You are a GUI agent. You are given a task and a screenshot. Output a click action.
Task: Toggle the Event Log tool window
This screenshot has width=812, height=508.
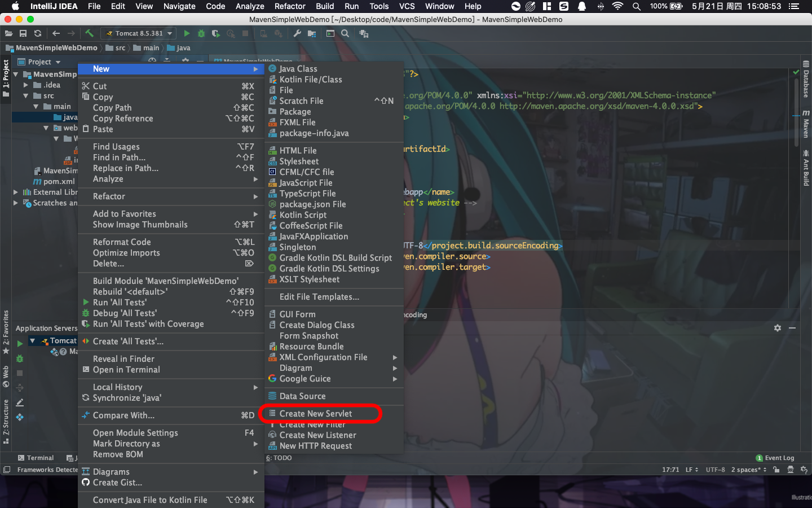click(775, 458)
